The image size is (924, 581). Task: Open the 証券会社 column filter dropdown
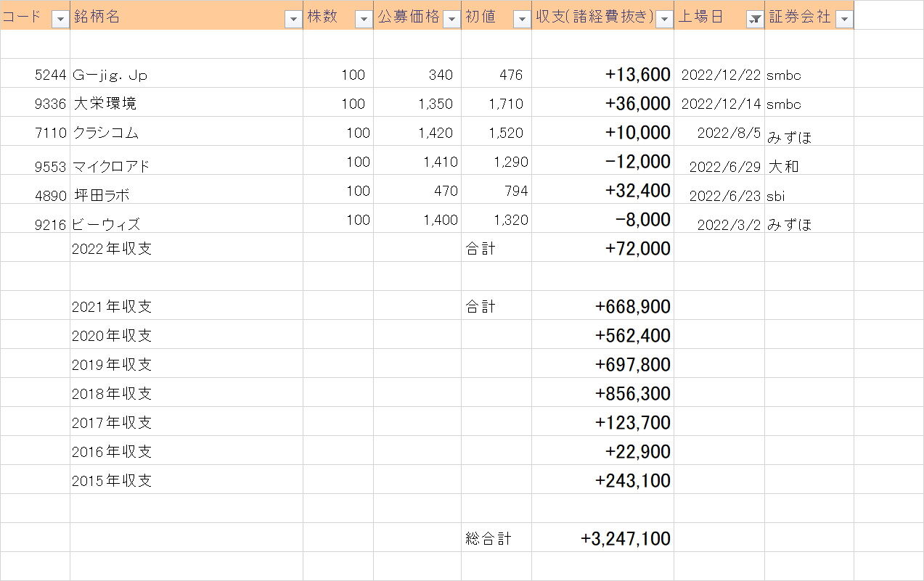click(x=843, y=20)
